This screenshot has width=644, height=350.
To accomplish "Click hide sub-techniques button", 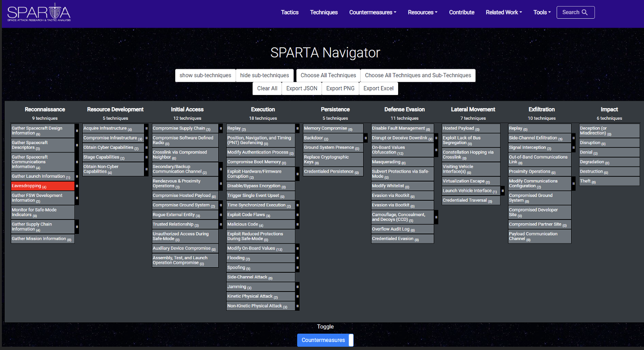I will coord(265,75).
